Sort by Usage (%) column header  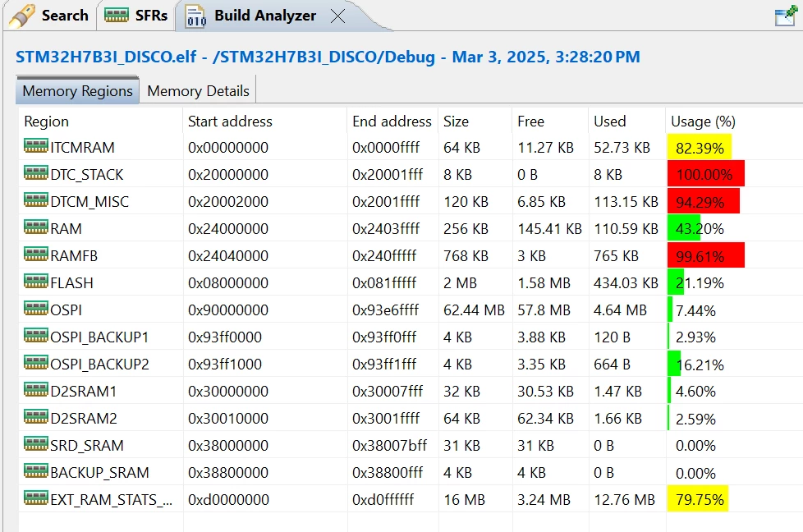703,122
